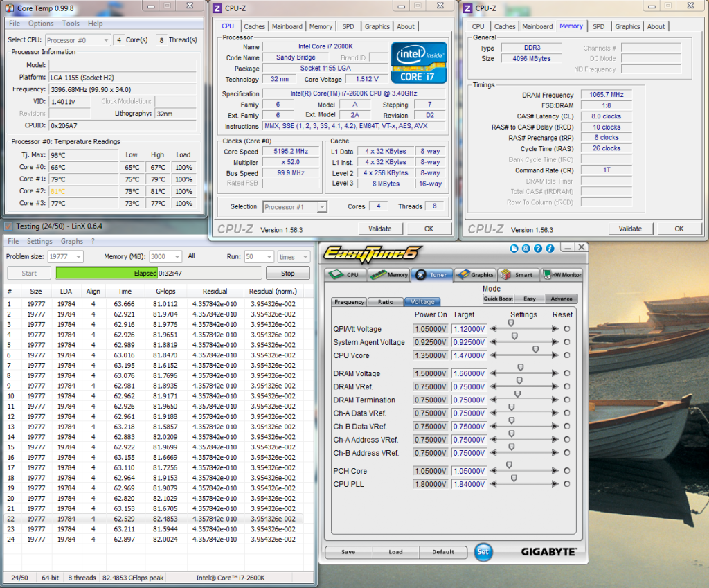709x588 pixels.
Task: Decrease QPI/Vtt Voltage with left arrow
Action: coord(493,329)
